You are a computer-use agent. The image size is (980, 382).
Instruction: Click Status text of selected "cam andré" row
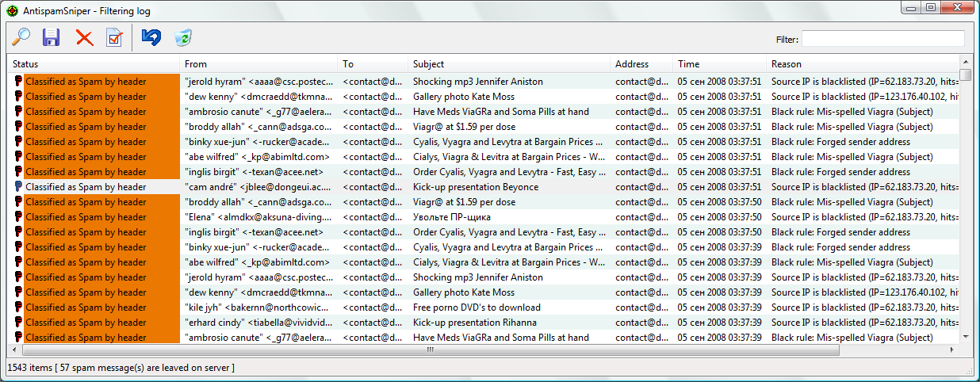[x=86, y=187]
